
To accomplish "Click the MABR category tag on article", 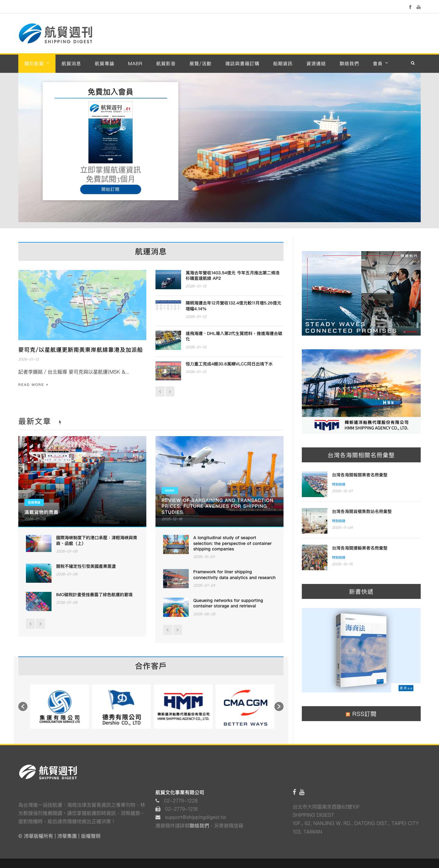I will tap(170, 491).
